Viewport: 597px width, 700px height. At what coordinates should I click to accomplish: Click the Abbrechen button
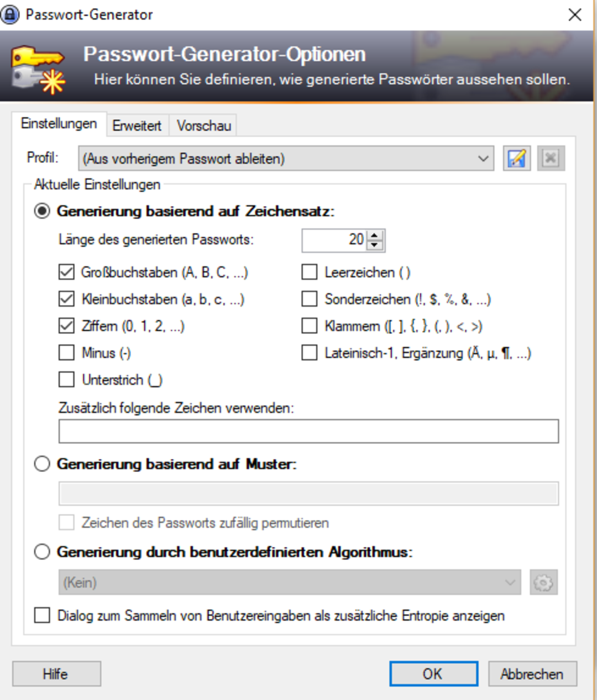tap(532, 674)
